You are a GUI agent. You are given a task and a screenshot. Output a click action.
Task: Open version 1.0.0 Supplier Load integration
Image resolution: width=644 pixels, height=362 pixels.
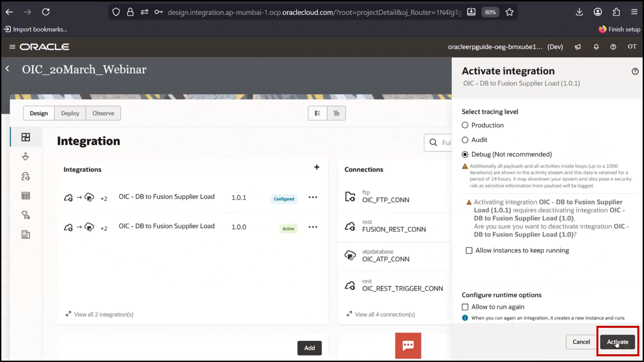coord(166,226)
